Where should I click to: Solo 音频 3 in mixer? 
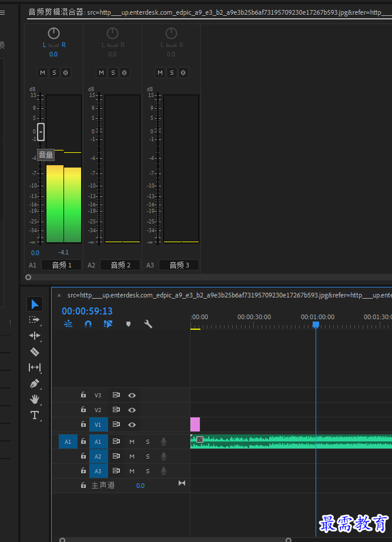172,72
